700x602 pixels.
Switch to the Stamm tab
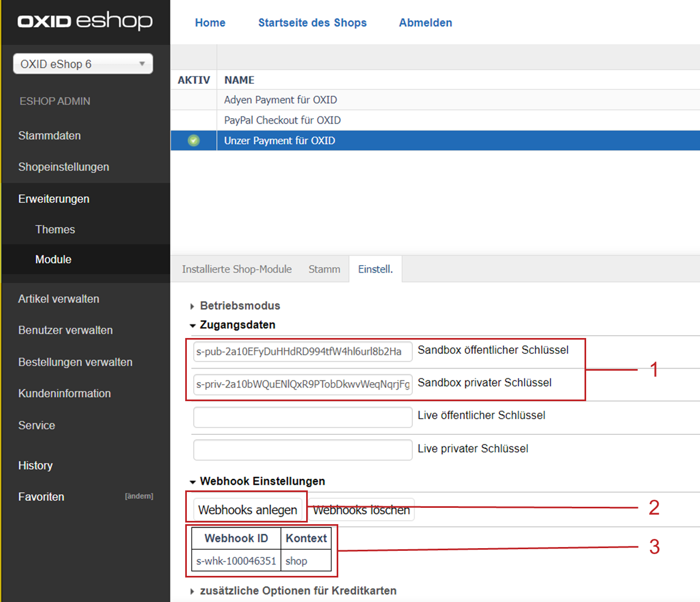click(324, 269)
